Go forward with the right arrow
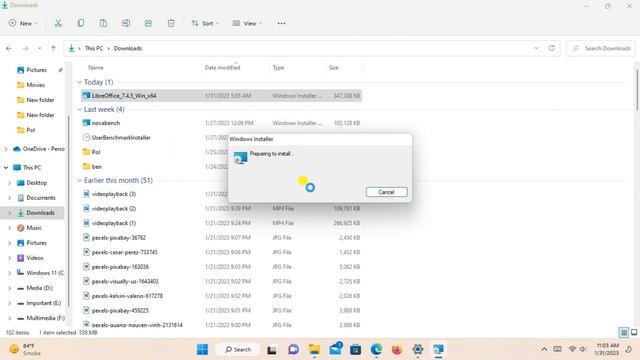The height and width of the screenshot is (360, 640). click(x=25, y=48)
